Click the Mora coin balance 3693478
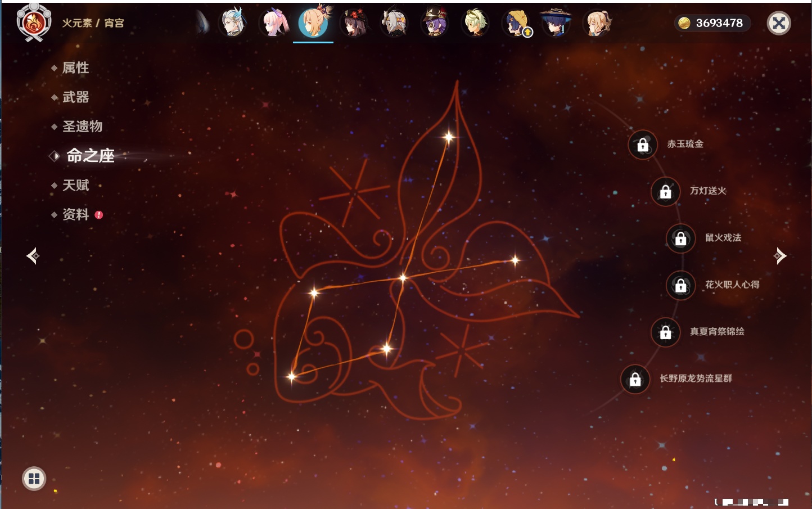Image resolution: width=812 pixels, height=509 pixels. pyautogui.click(x=712, y=23)
